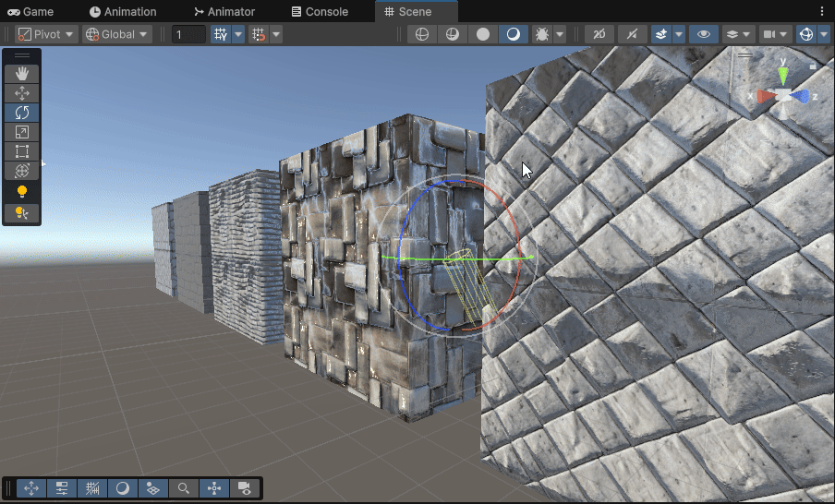Image resolution: width=835 pixels, height=504 pixels.
Task: Toggle scene visibility eye icon
Action: click(x=705, y=34)
